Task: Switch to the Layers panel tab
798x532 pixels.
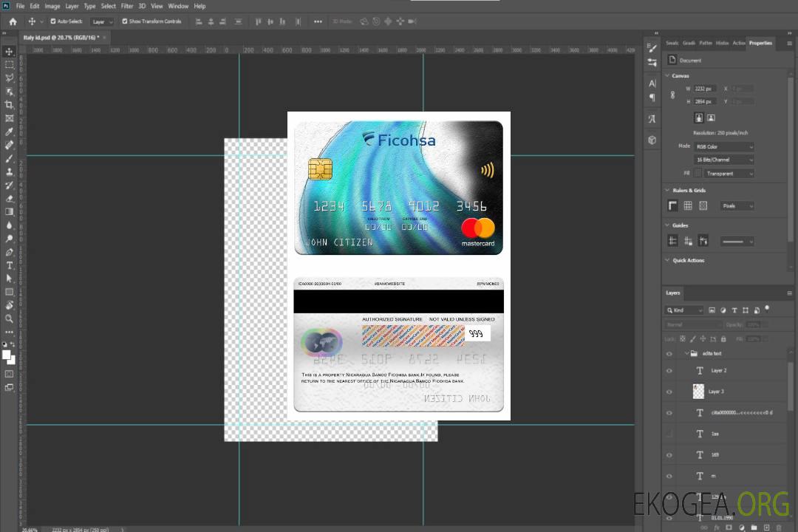Action: pos(673,293)
